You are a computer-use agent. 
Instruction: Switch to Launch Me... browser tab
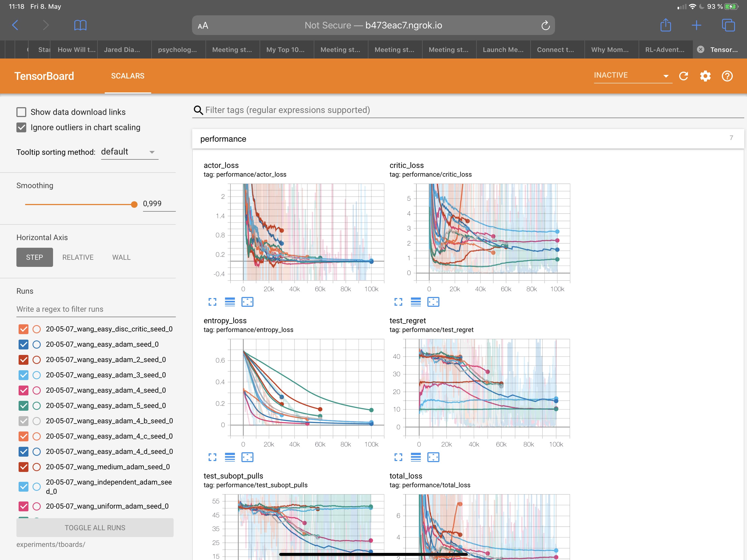coord(503,50)
